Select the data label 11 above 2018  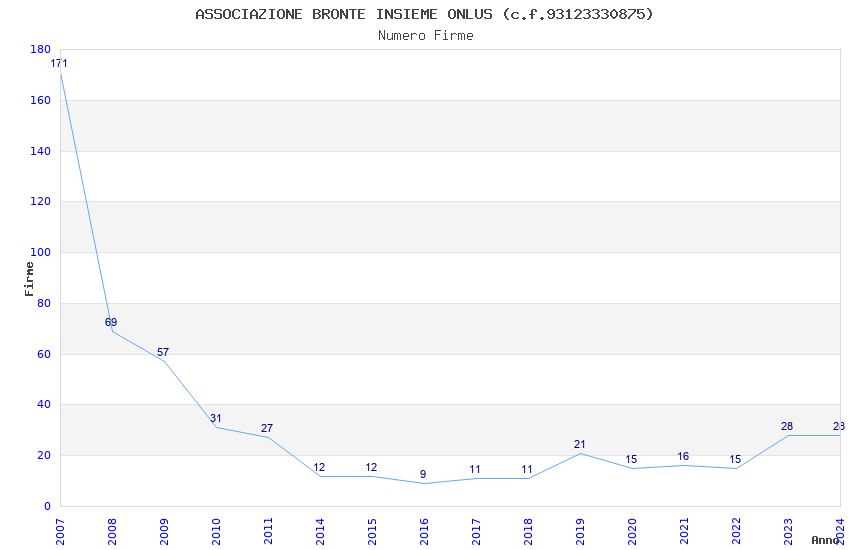[527, 469]
